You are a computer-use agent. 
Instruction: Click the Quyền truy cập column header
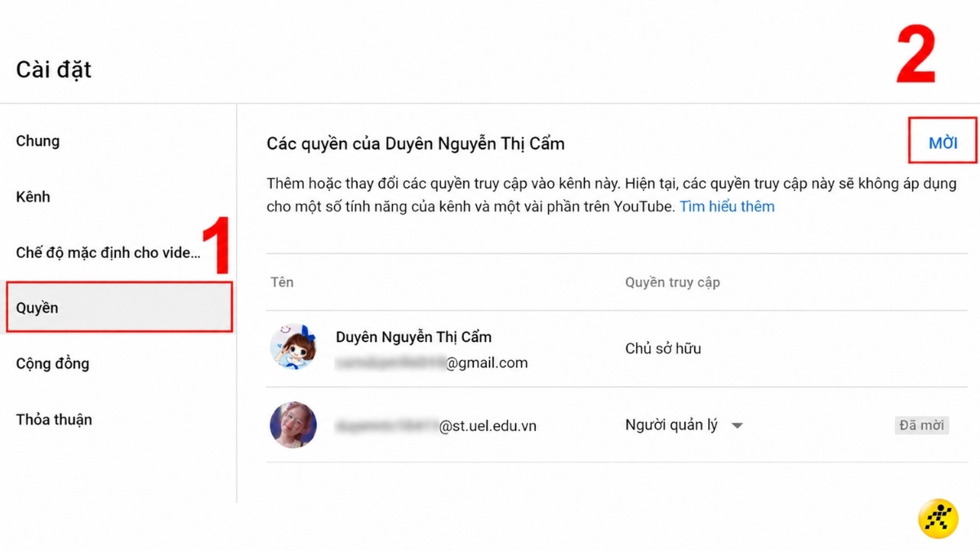(672, 282)
